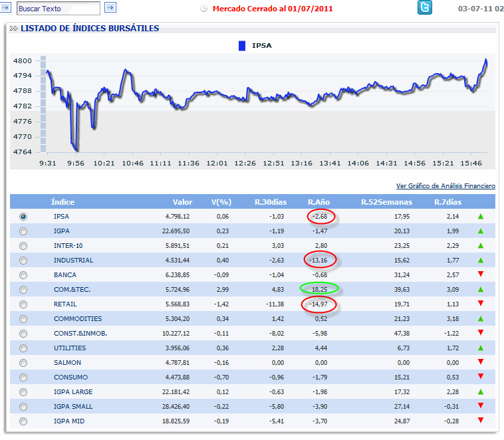Click the blue IPSA legend swatch
Viewport: 504px width, 440px height.
tap(242, 46)
